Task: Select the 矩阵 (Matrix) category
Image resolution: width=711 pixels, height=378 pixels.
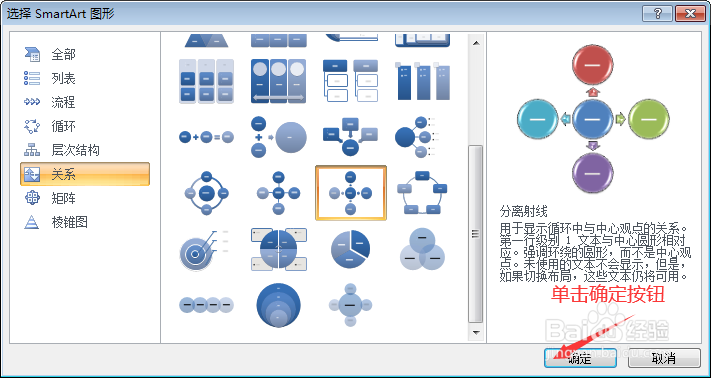Action: tap(85, 199)
